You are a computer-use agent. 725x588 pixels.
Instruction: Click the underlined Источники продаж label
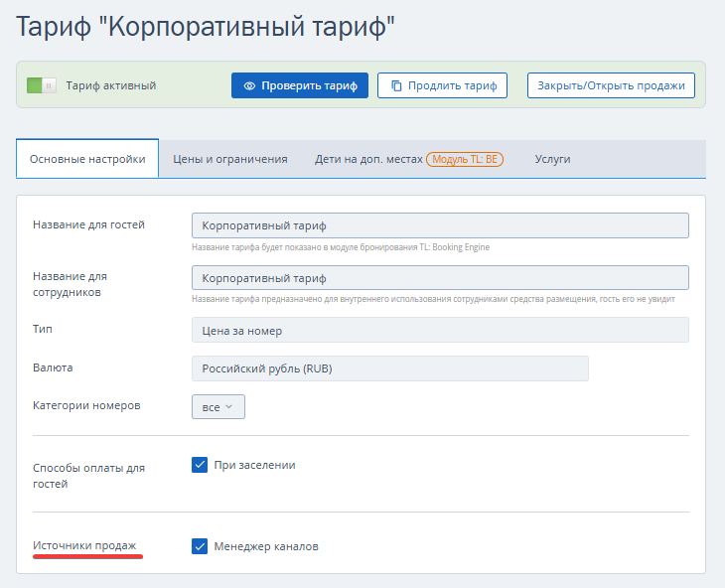click(x=84, y=545)
